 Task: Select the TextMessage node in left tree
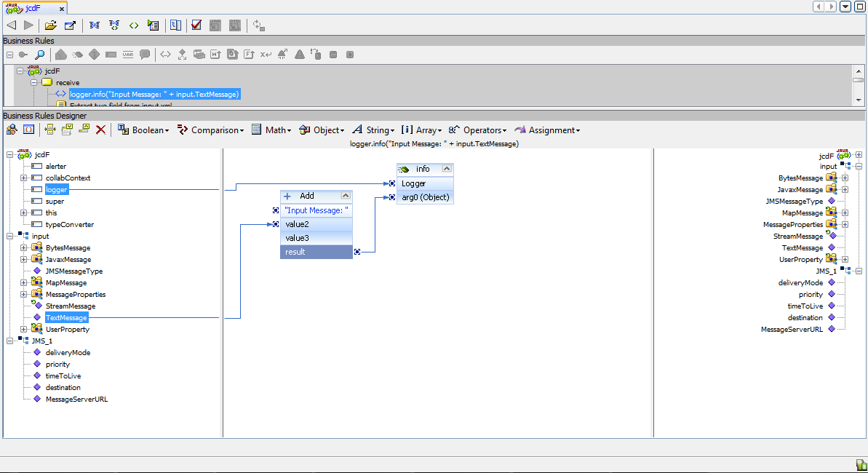pyautogui.click(x=66, y=318)
